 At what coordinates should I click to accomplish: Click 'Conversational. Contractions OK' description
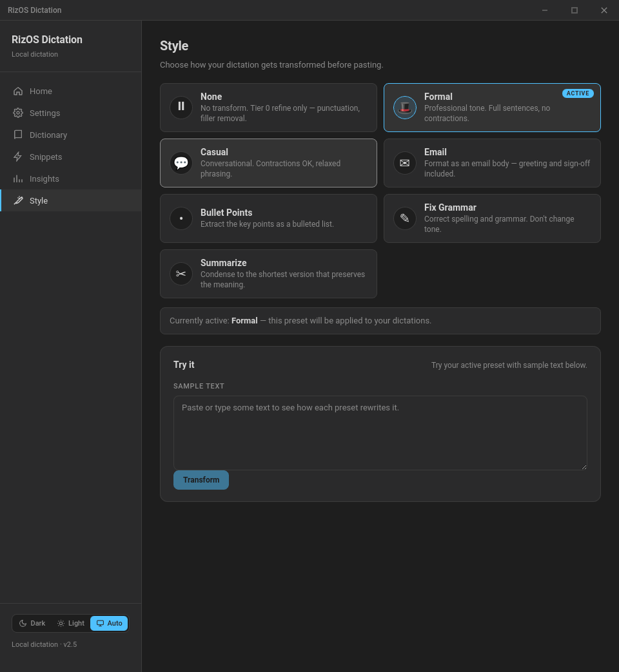(270, 168)
